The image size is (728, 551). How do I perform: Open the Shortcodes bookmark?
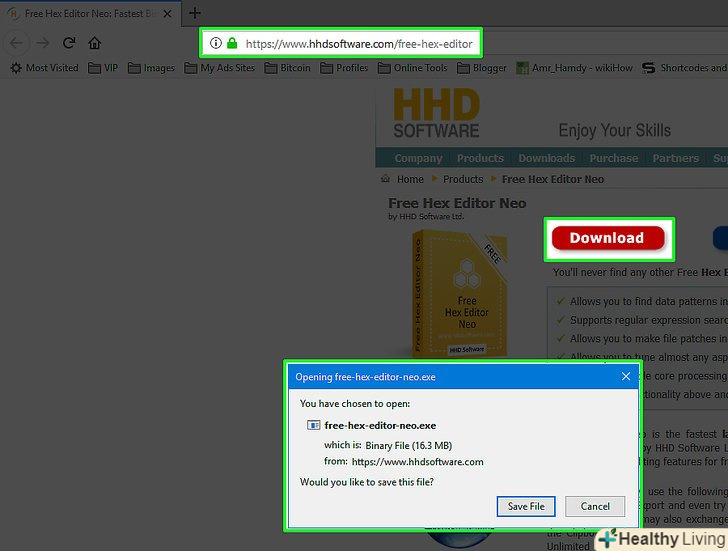pyautogui.click(x=685, y=68)
